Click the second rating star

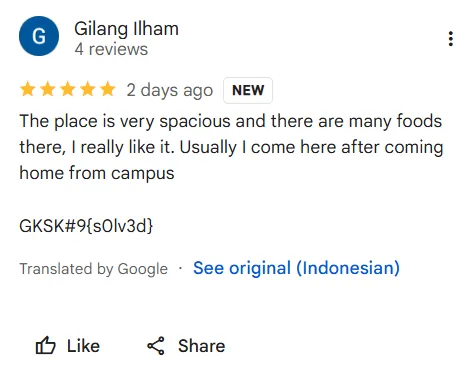tap(48, 90)
